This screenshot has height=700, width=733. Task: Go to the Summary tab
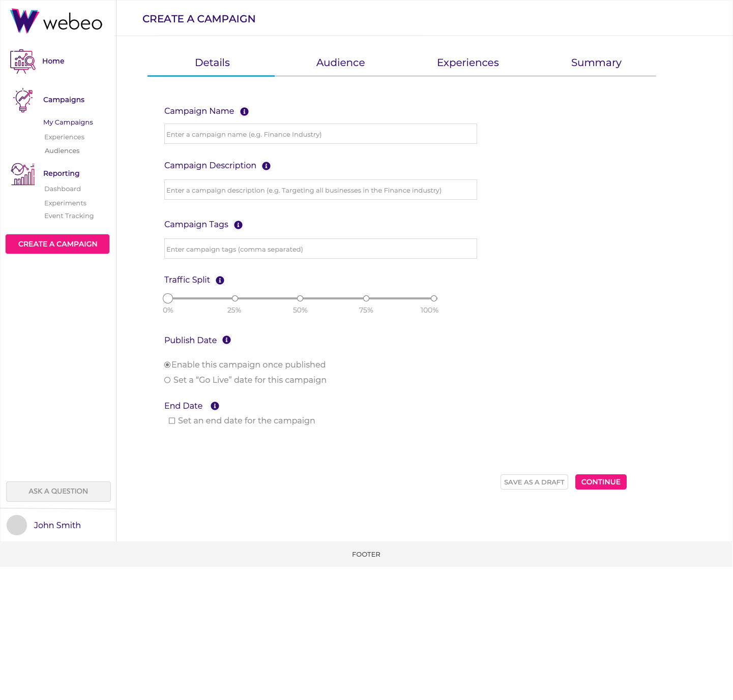(596, 63)
